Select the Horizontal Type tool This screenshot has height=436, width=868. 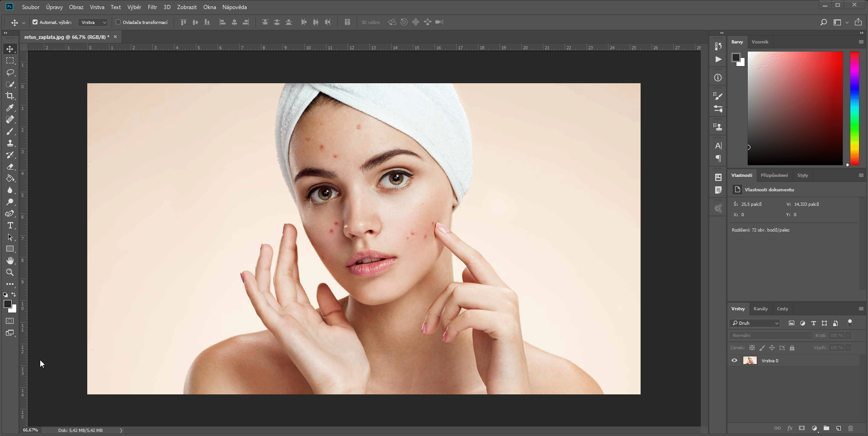[x=10, y=225]
